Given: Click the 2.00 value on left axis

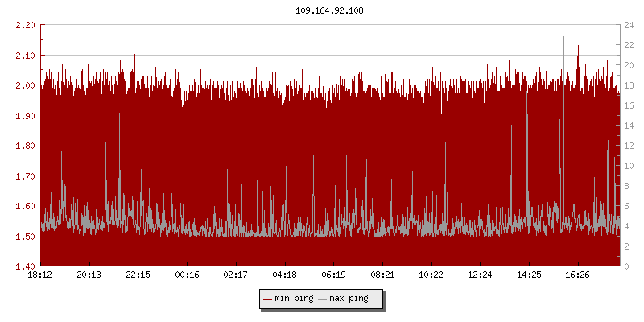Looking at the screenshot, I should coord(25,85).
